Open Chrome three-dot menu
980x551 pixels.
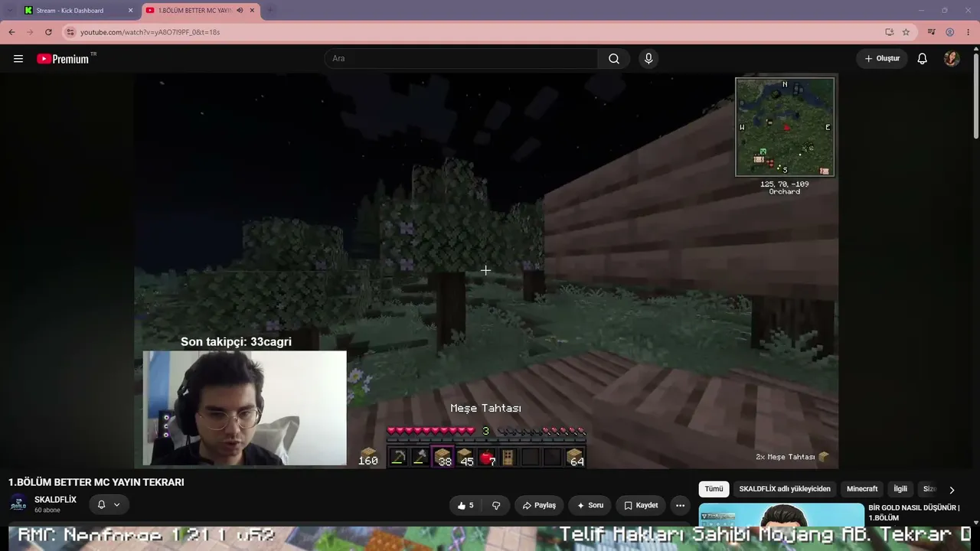pyautogui.click(x=968, y=32)
